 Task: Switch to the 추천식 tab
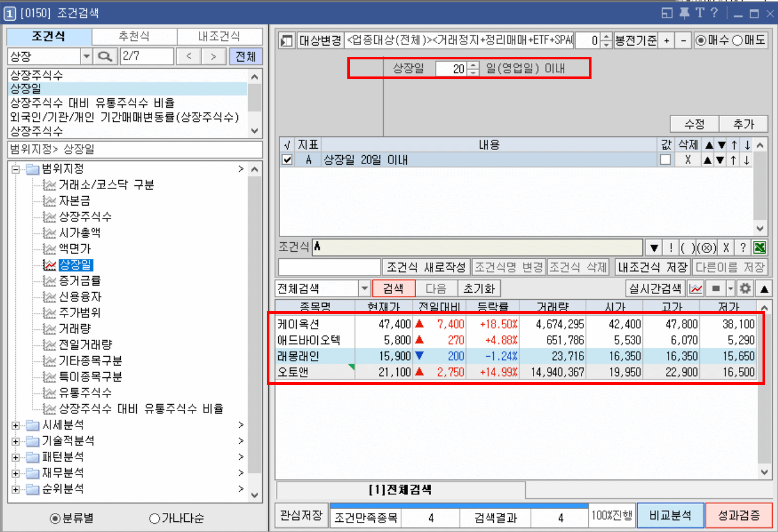134,36
